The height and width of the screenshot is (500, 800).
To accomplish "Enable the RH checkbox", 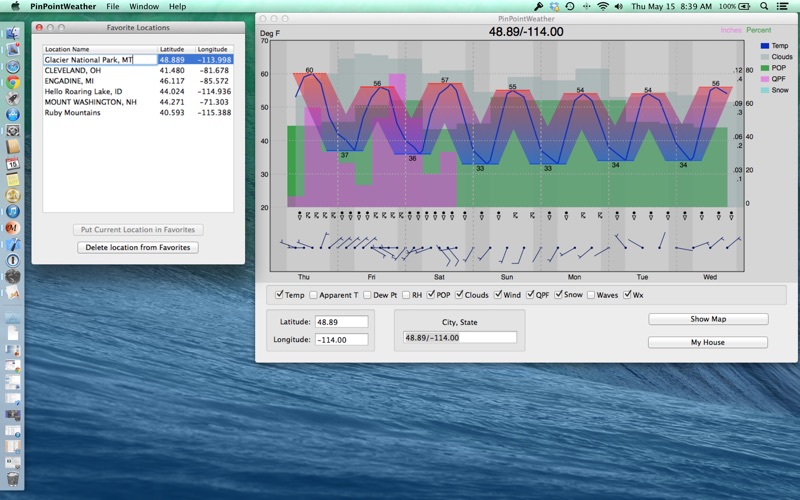I will (x=406, y=295).
